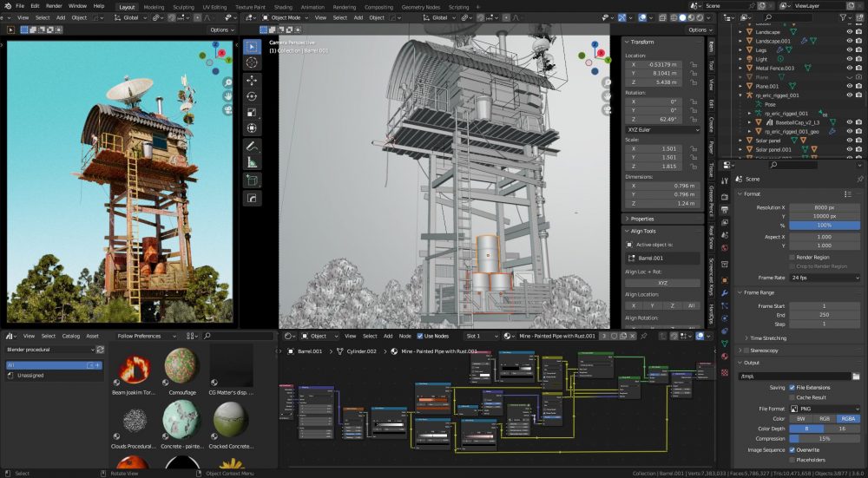Adjust the resolution percentage 100% slider
The width and height of the screenshot is (868, 478).
pos(825,226)
